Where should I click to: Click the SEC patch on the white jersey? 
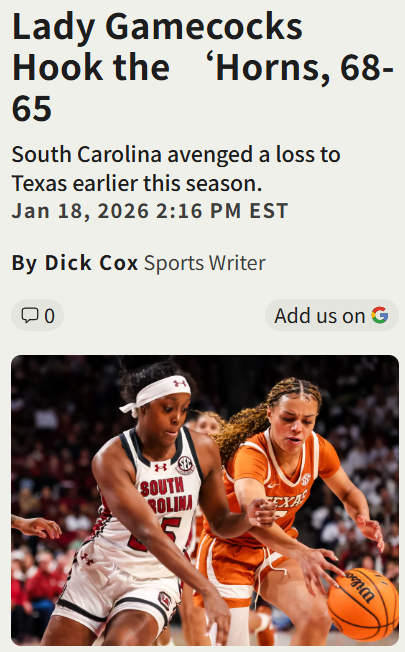[185, 465]
